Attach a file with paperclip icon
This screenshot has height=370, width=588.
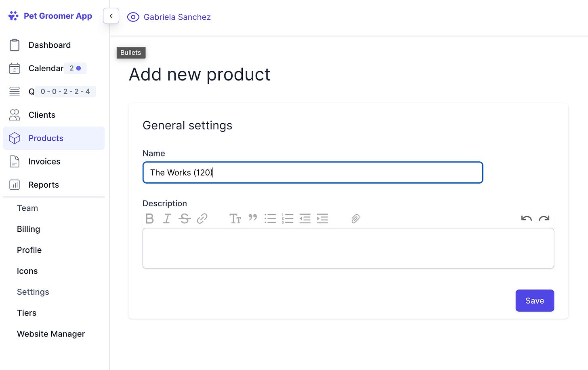point(355,219)
